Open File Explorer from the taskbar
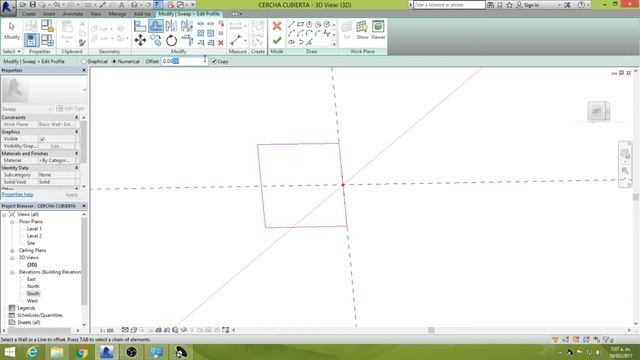Viewport: 640px width, 360px height. pos(58,352)
